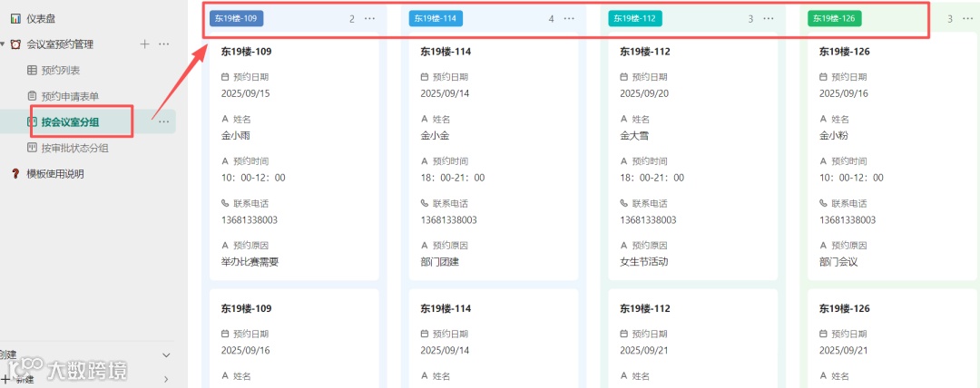Expand the arrow next to 新建

(166, 379)
